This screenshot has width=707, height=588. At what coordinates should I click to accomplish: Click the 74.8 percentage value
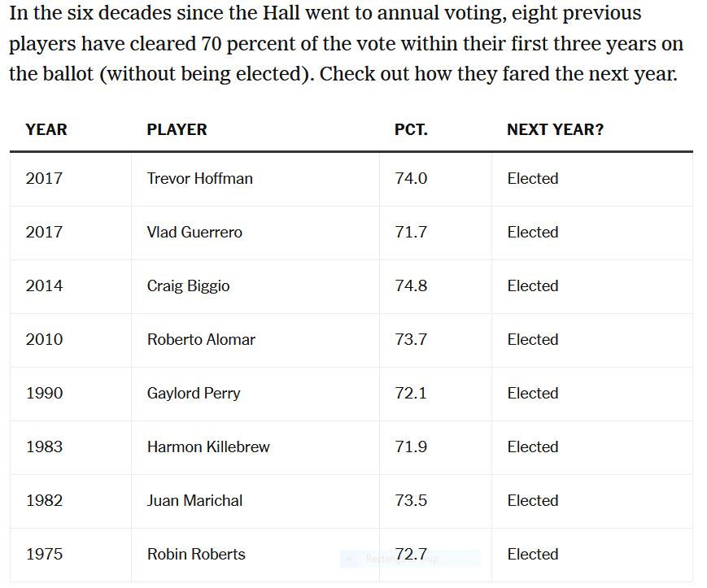tap(411, 285)
